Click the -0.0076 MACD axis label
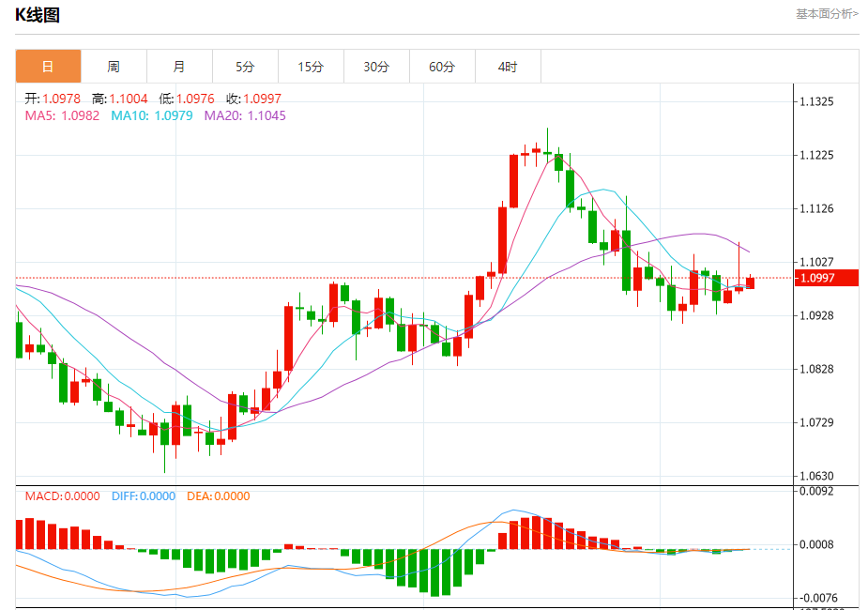 (816, 598)
